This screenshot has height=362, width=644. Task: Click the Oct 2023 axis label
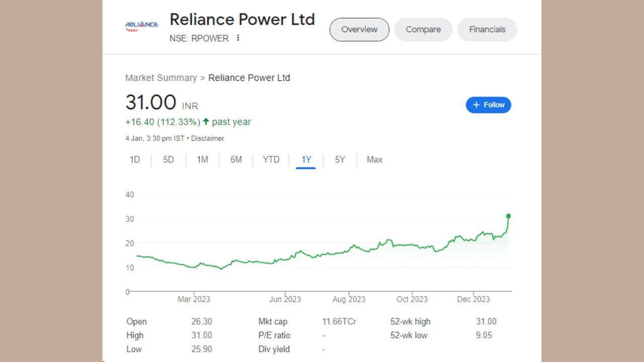pos(412,299)
